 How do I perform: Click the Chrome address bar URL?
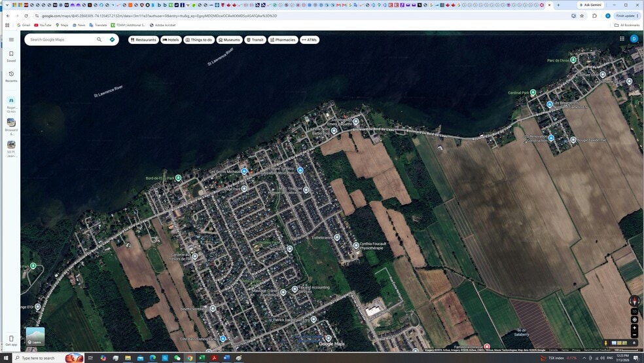pos(159,16)
